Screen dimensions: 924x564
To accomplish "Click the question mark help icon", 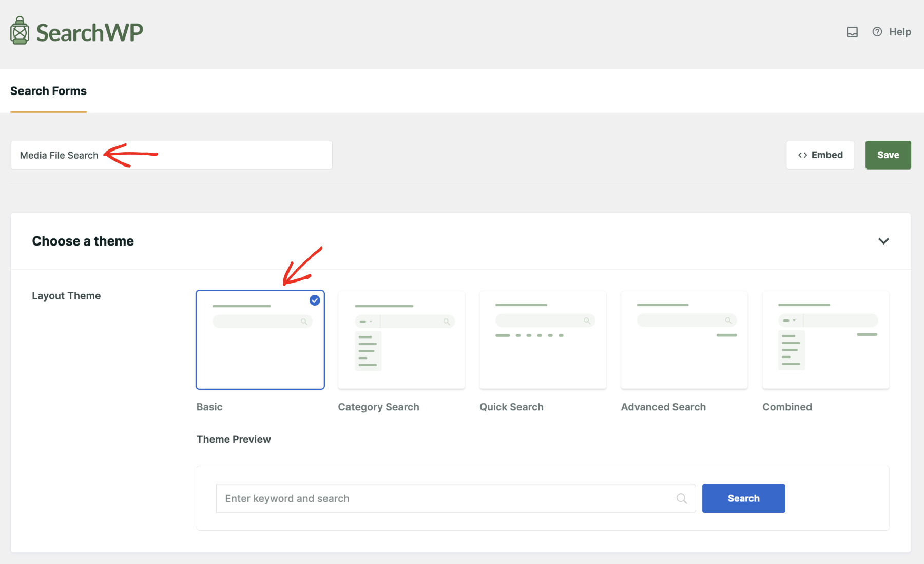I will coord(877,31).
